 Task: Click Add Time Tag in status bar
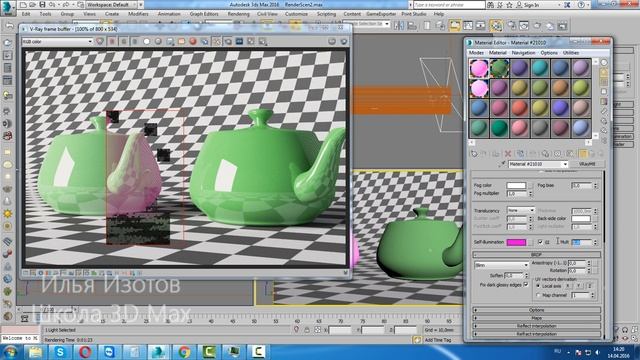click(438, 340)
